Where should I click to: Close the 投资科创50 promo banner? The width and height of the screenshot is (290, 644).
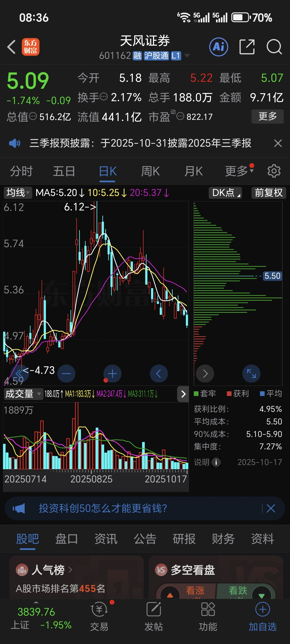(271, 508)
